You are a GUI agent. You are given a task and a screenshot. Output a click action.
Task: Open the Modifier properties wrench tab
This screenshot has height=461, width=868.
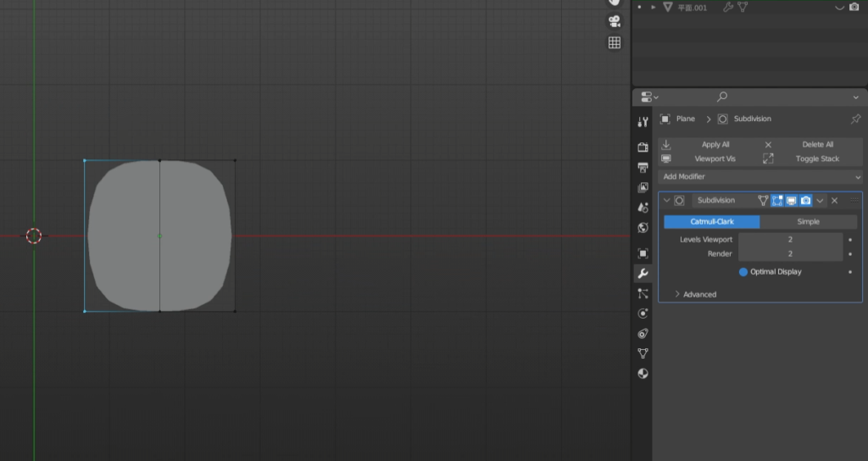click(x=643, y=274)
